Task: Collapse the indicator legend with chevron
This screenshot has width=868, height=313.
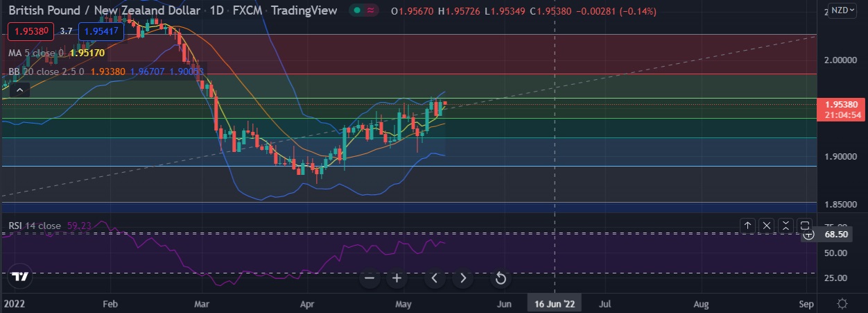Action: (19, 89)
